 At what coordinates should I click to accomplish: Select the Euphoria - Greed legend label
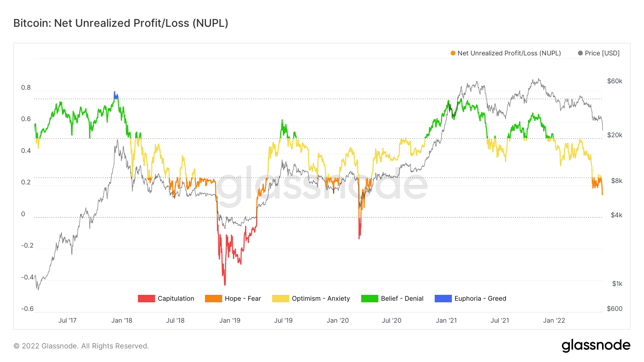tap(480, 298)
